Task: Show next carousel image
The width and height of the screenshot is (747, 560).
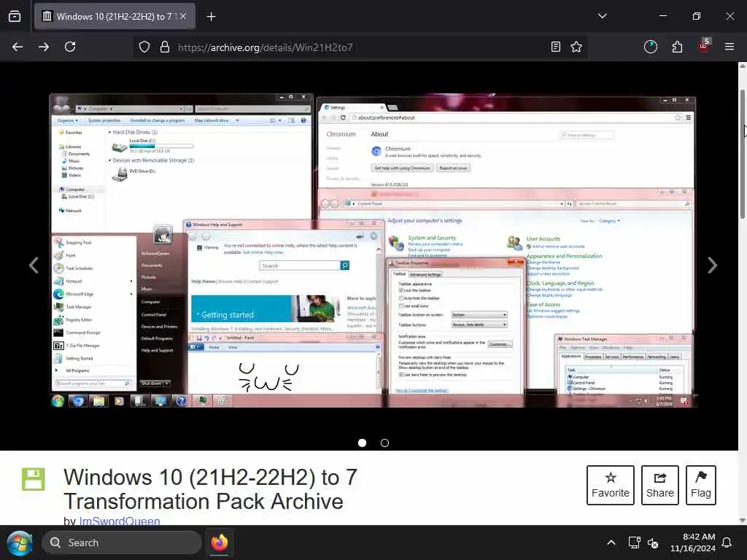Action: (712, 265)
